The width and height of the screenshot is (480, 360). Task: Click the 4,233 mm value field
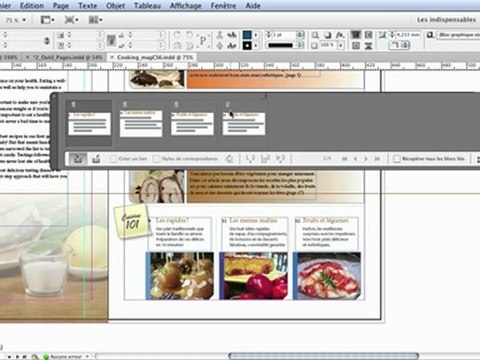click(x=408, y=35)
